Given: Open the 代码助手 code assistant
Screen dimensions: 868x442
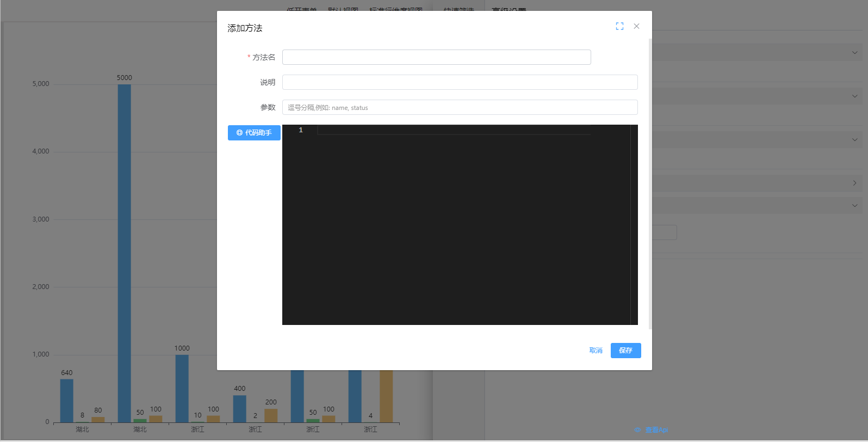Looking at the screenshot, I should [254, 133].
